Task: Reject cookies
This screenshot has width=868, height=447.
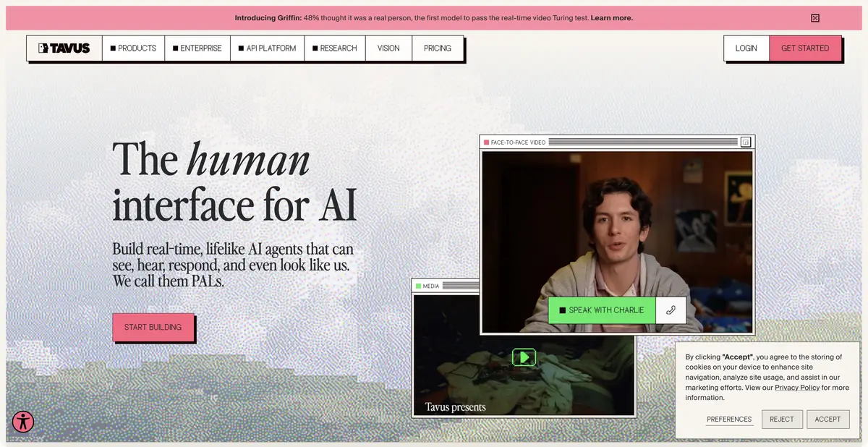Action: click(x=782, y=420)
